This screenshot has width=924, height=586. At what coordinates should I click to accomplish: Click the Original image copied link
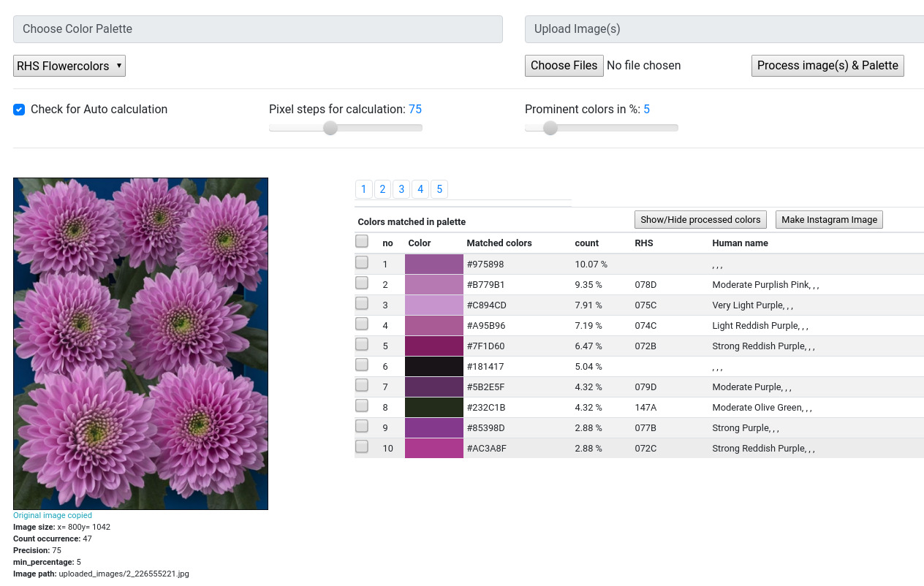click(x=53, y=515)
